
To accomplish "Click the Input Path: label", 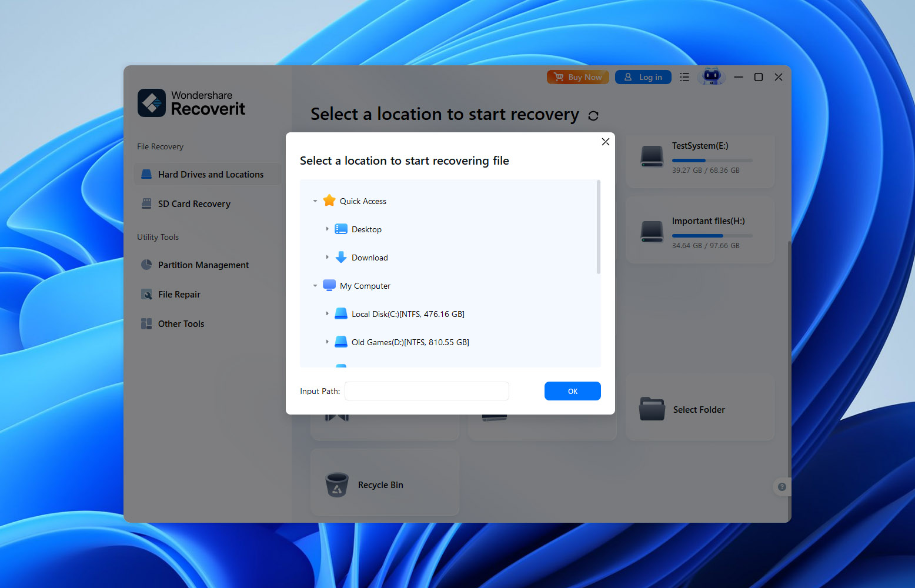I will tap(320, 391).
